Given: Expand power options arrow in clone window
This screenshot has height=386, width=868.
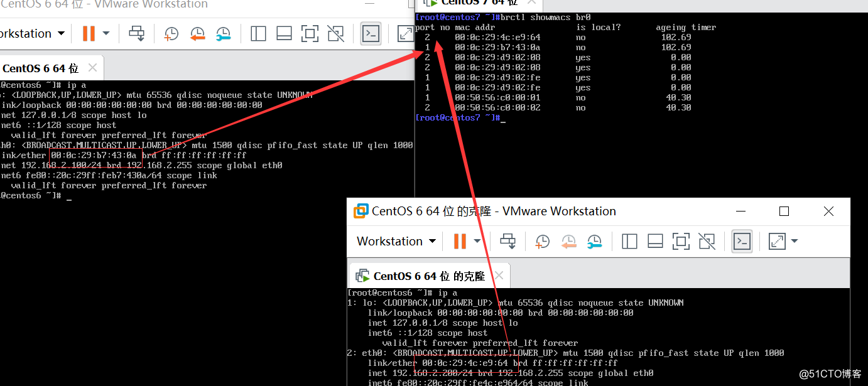Looking at the screenshot, I should pos(477,241).
